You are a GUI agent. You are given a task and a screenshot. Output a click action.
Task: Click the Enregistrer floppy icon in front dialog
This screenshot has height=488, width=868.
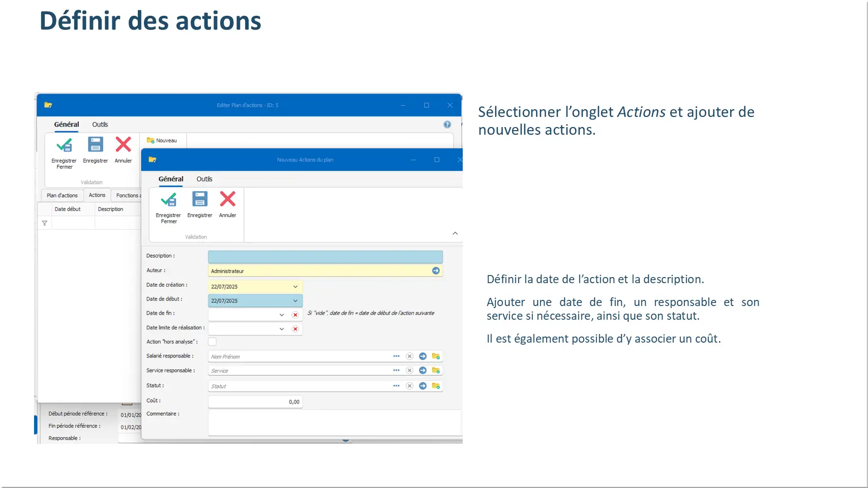coord(199,199)
